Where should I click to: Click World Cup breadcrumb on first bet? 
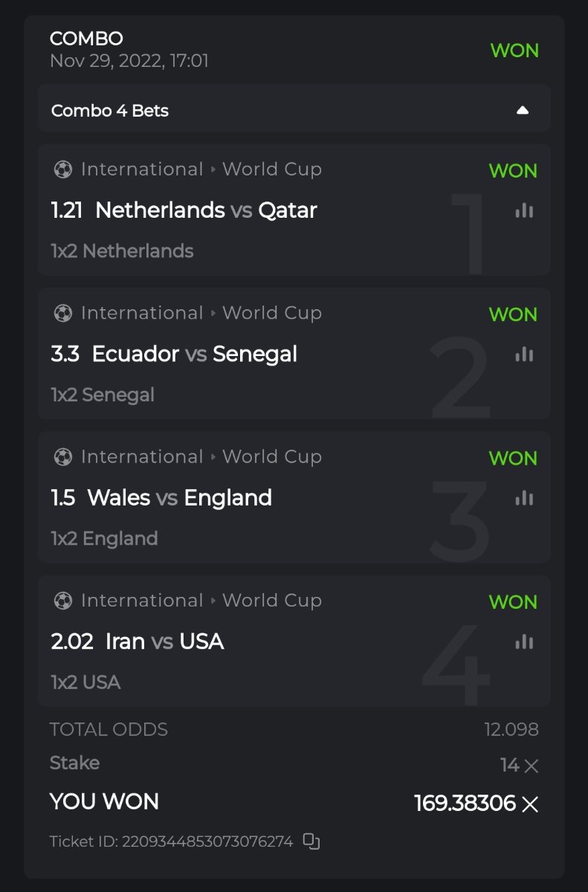point(271,169)
